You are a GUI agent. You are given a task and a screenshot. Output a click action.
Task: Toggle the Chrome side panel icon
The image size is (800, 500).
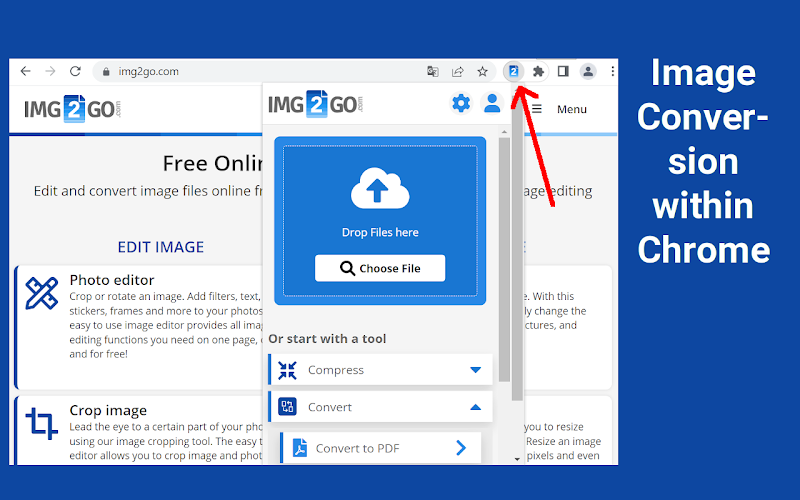tap(563, 71)
